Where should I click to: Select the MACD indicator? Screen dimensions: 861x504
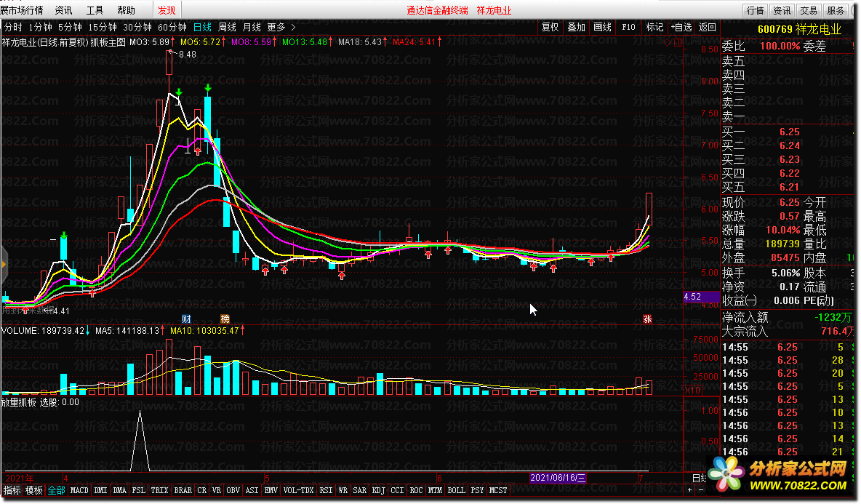(79, 490)
